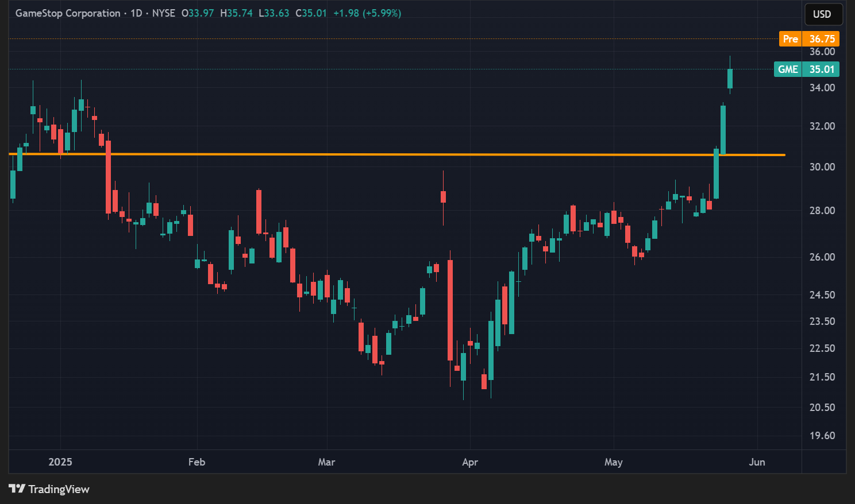The height and width of the screenshot is (504, 855).
Task: Open the USD currency selector
Action: [x=823, y=14]
